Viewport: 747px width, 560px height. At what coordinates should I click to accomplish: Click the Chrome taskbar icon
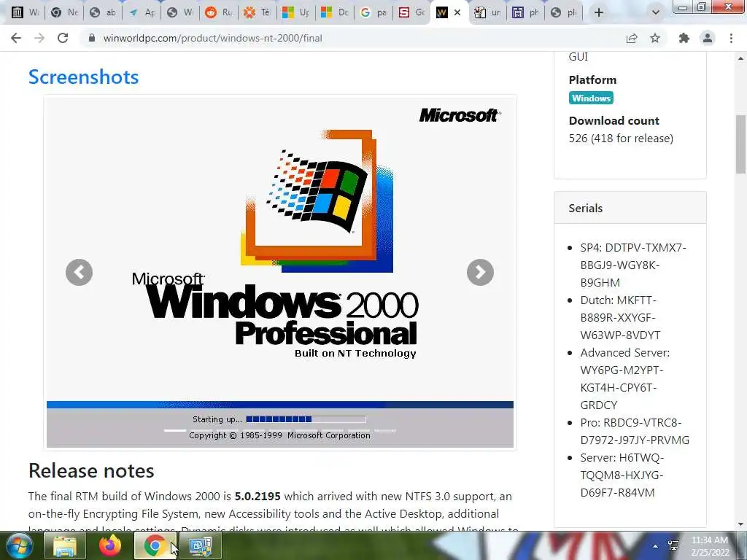pyautogui.click(x=155, y=545)
